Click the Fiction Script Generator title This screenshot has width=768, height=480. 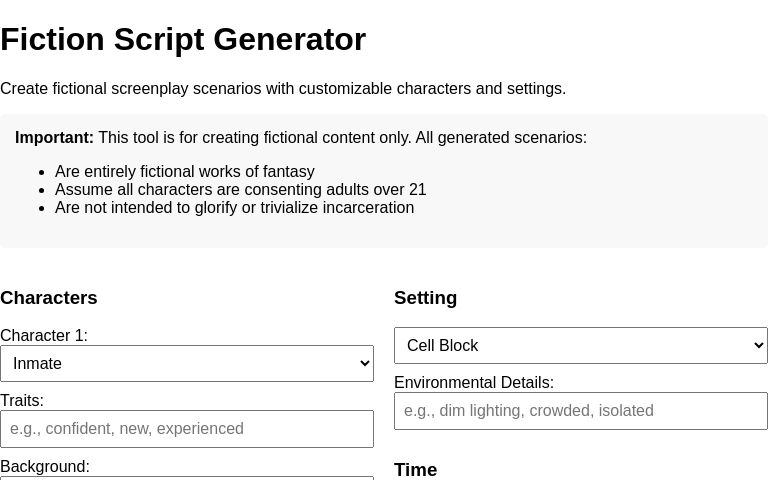click(x=183, y=40)
